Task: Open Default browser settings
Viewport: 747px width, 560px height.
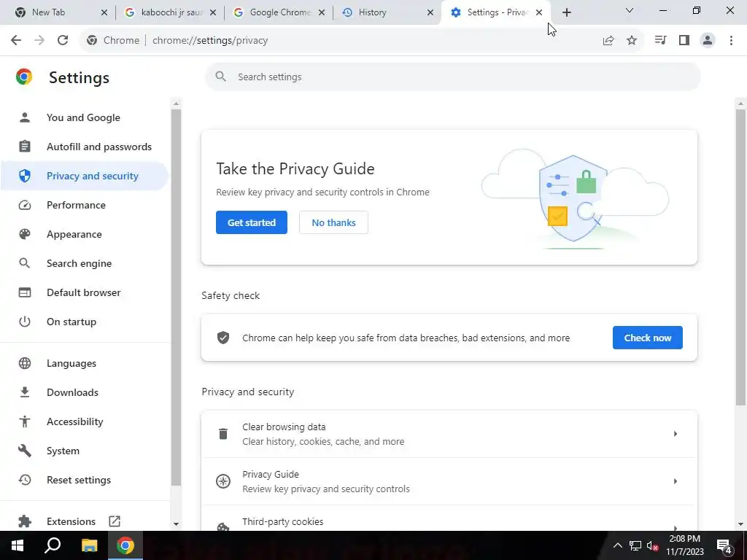Action: point(84,292)
